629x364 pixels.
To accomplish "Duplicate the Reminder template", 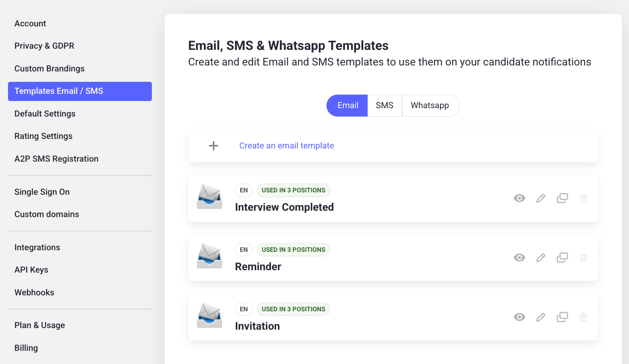I will (562, 258).
